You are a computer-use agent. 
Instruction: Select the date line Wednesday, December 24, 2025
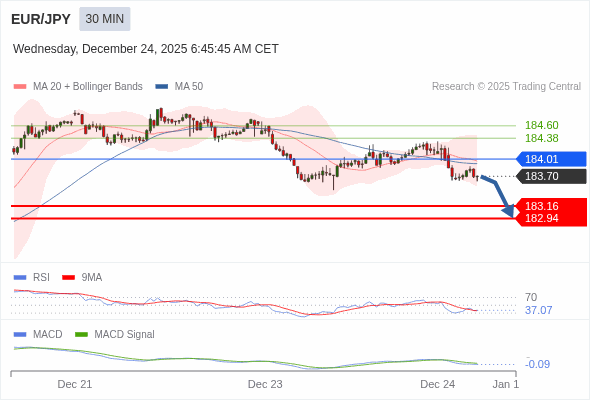coord(146,49)
